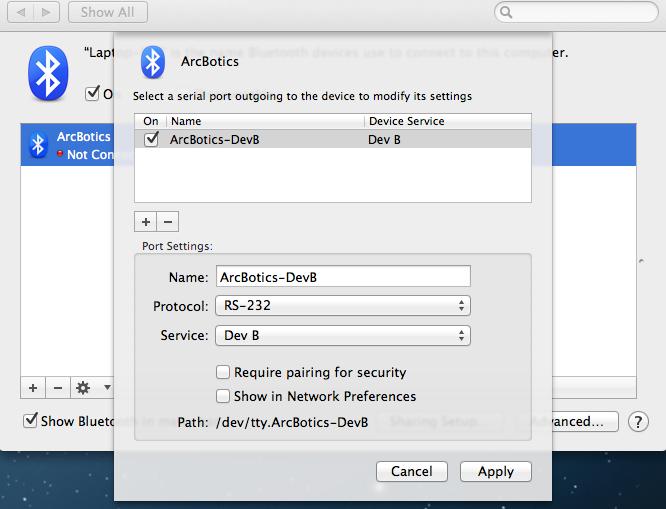Click the Port Settings: label

tap(178, 246)
